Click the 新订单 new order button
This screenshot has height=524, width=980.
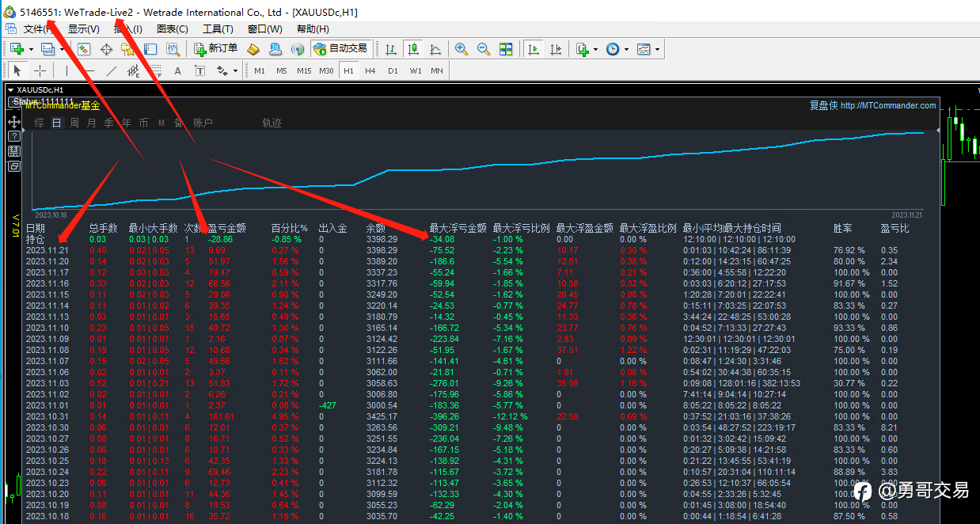pos(216,49)
